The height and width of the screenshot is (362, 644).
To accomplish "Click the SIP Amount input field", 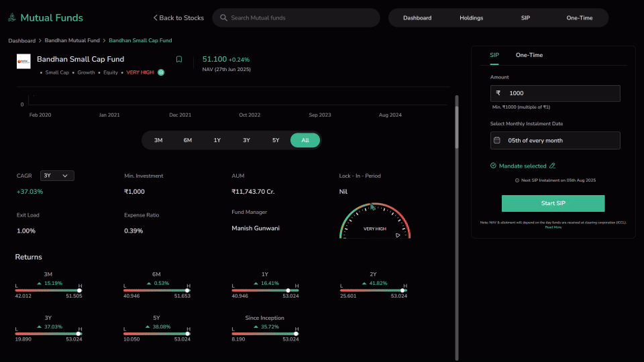I will tap(555, 93).
